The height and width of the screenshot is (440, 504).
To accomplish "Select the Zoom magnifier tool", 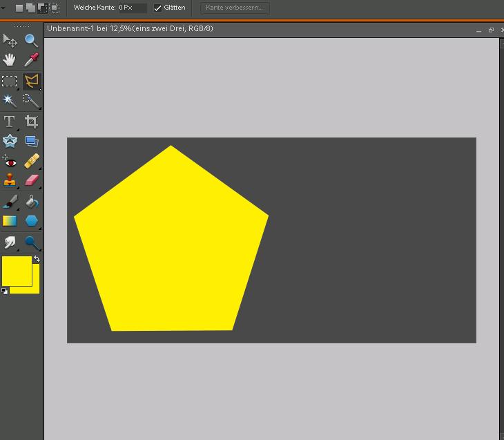I will click(32, 41).
